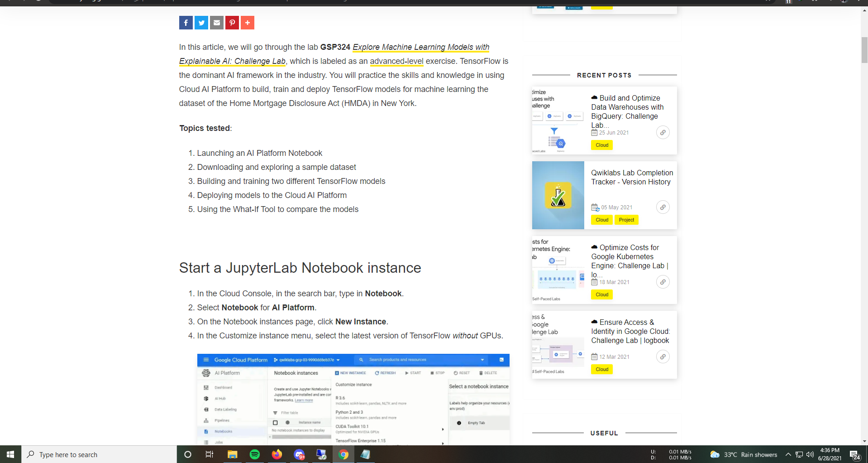This screenshot has height=463, width=868.
Task: Switch to Google Chrome in taskbar
Action: 343,454
